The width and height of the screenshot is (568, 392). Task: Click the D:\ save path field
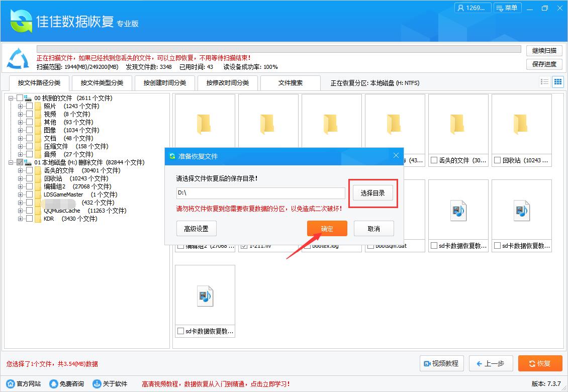pos(260,193)
